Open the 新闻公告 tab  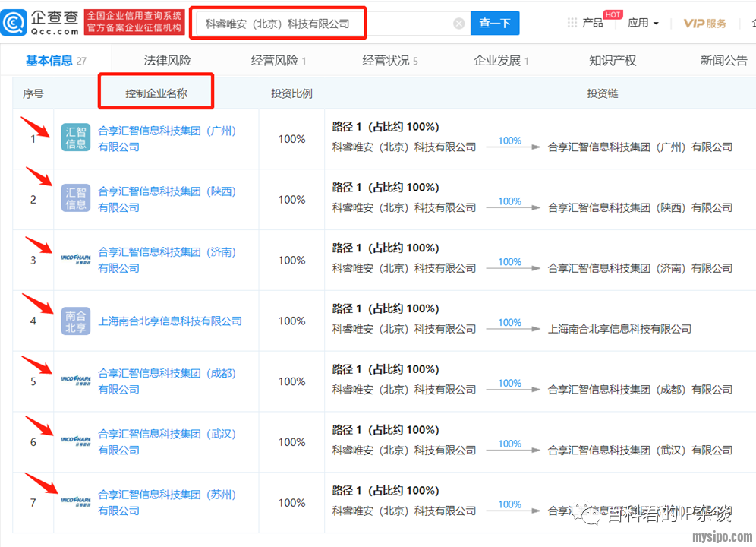click(x=723, y=61)
